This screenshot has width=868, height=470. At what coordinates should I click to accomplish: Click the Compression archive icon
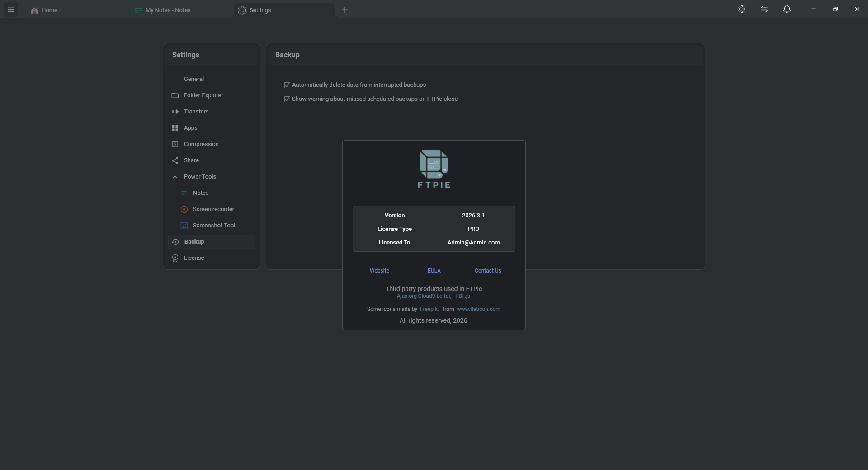[x=175, y=144]
